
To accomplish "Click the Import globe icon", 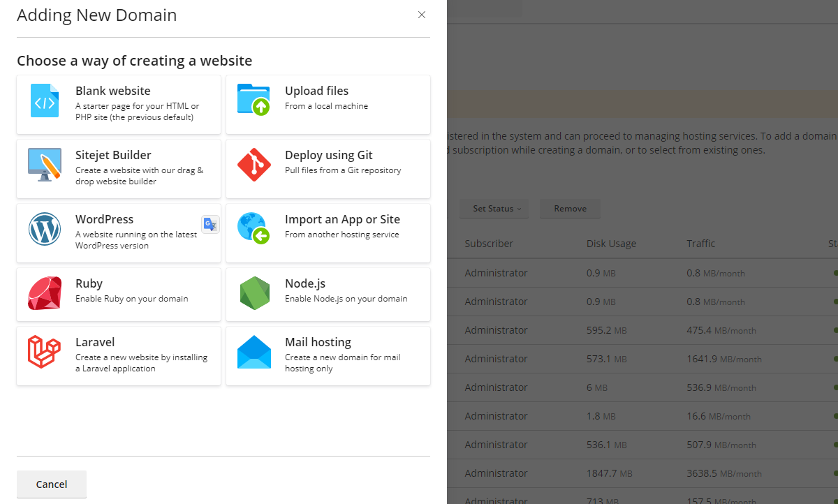I will [254, 229].
